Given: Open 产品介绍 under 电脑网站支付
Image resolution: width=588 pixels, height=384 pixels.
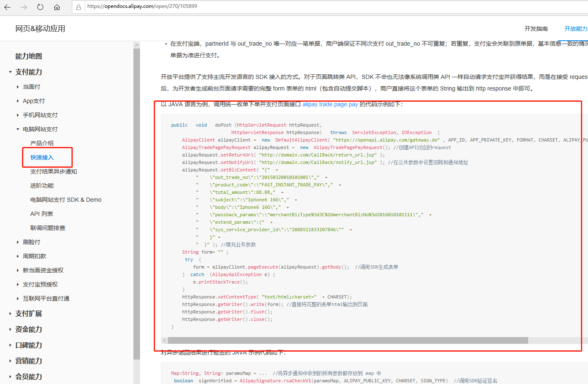Looking at the screenshot, I should pyautogui.click(x=42, y=143).
